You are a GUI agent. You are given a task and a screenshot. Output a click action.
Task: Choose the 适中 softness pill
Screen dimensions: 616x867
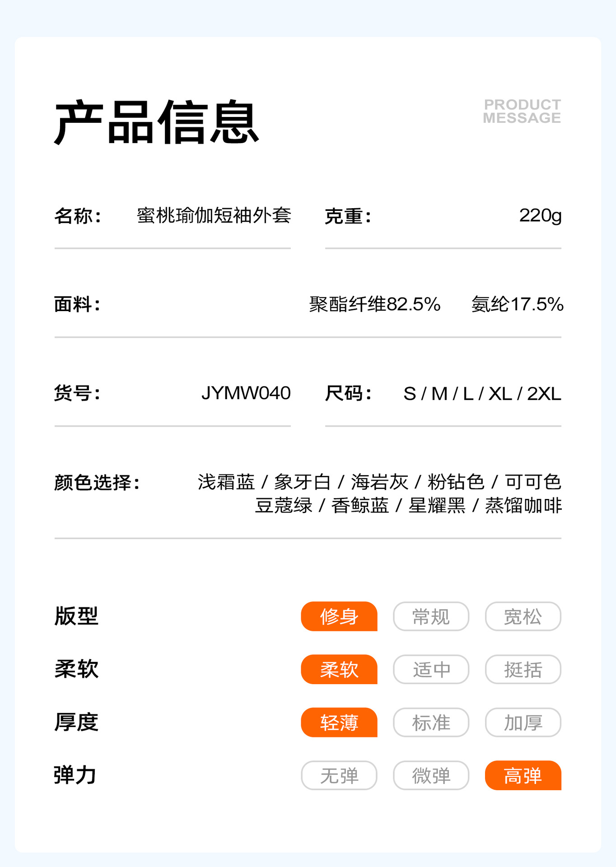[x=431, y=669]
